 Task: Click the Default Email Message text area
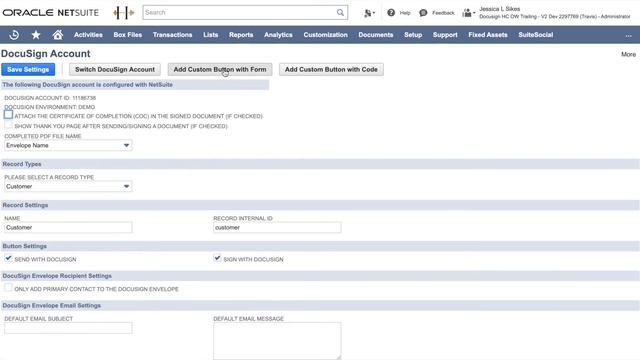coord(277,341)
